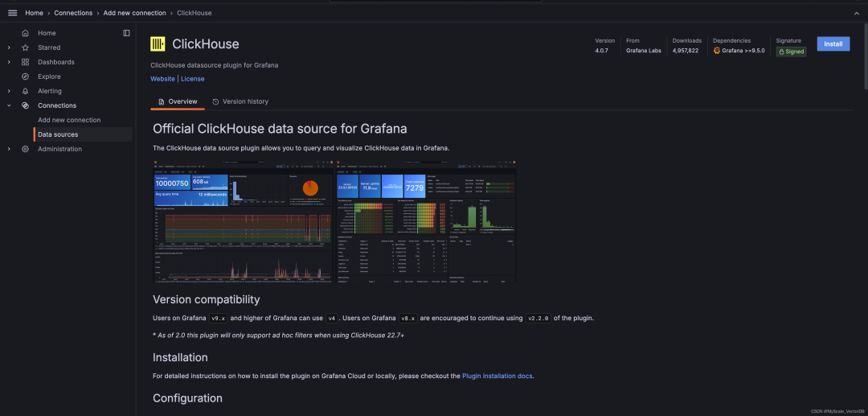
Task: Click the ClickHouse plugin logo
Action: tap(158, 44)
